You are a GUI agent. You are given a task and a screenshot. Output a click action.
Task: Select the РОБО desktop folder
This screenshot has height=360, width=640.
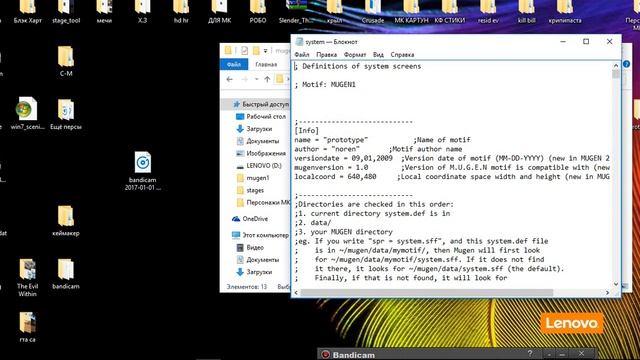[x=258, y=11]
